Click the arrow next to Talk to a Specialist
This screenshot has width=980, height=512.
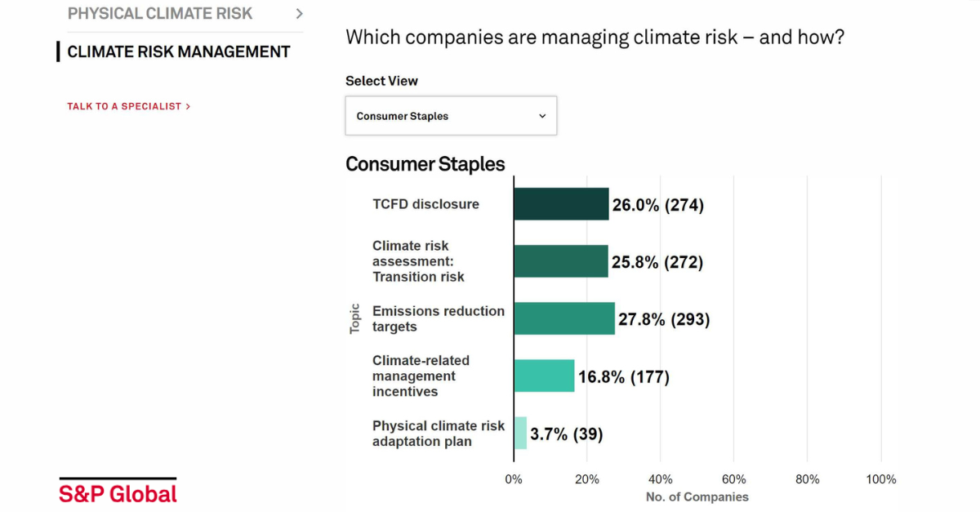(x=188, y=106)
